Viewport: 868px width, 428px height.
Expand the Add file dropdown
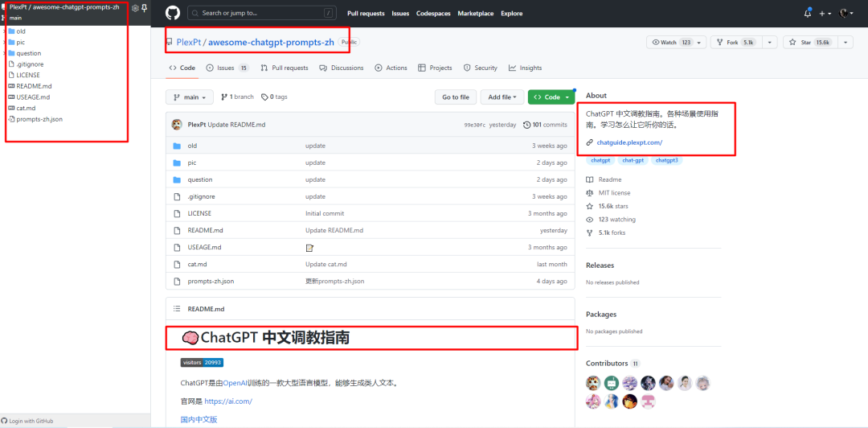(502, 97)
